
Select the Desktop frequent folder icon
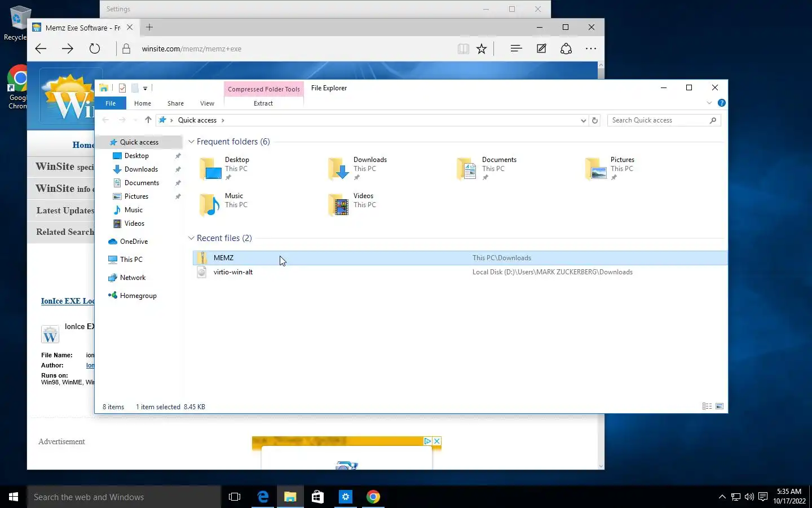pyautogui.click(x=211, y=169)
